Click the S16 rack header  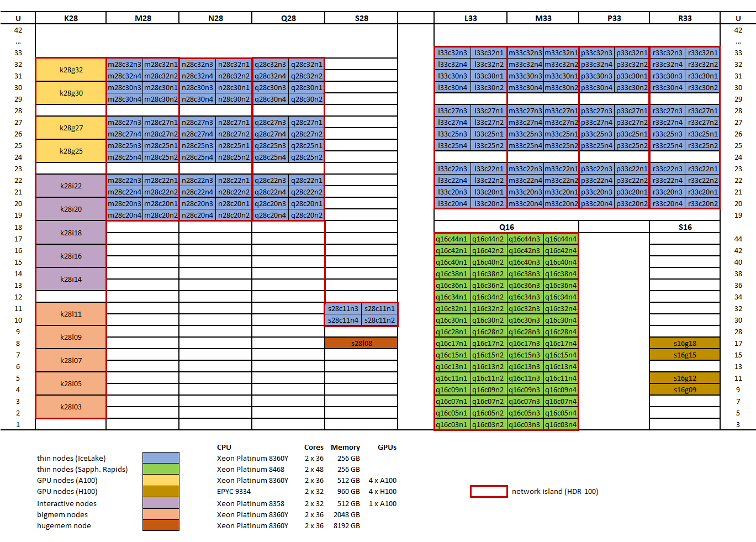click(685, 227)
